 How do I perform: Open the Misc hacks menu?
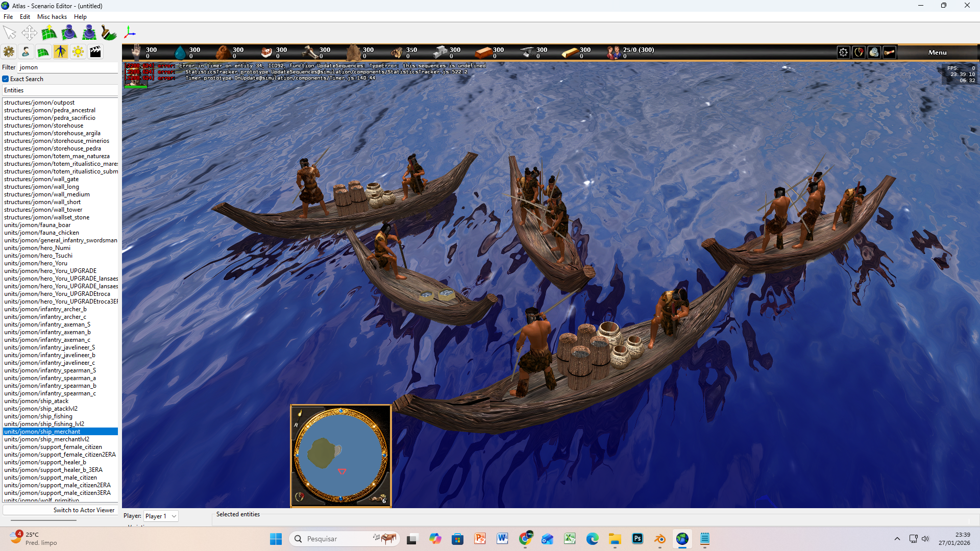[52, 17]
